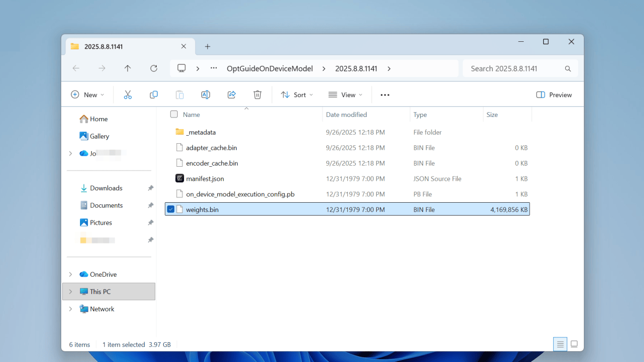644x362 pixels.
Task: Click the chevron after 2025.8.8.1141 in the address bar
Action: pos(389,69)
